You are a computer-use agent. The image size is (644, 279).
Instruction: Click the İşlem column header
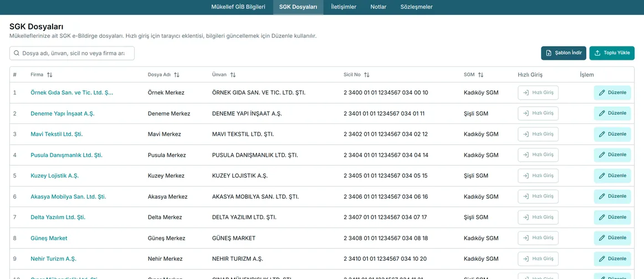pos(587,75)
